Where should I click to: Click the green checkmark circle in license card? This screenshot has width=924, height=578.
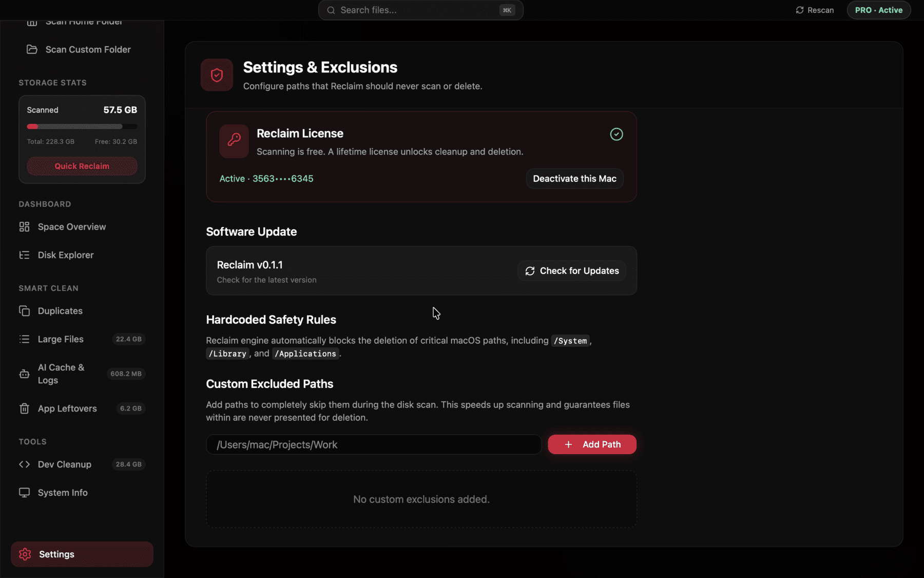[617, 134]
